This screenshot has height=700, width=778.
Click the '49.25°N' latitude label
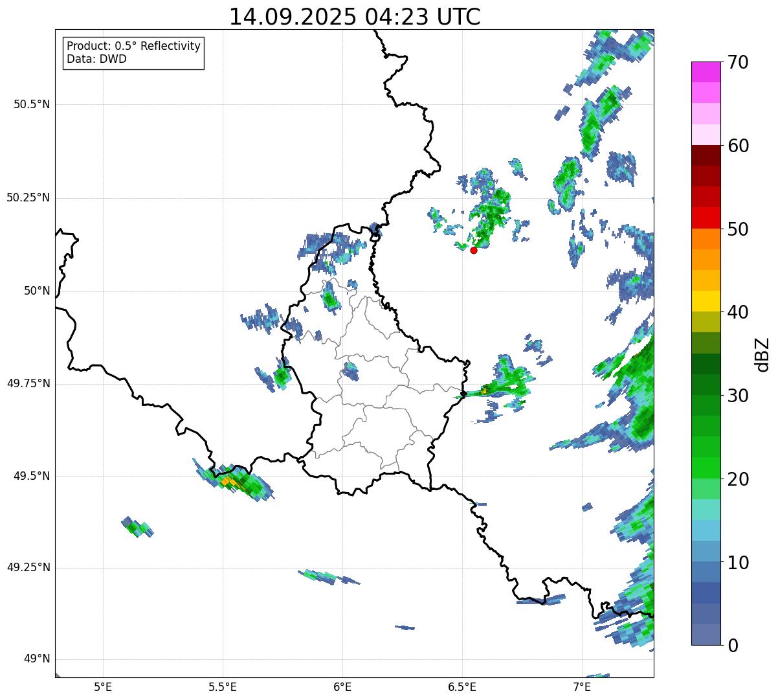pos(28,567)
